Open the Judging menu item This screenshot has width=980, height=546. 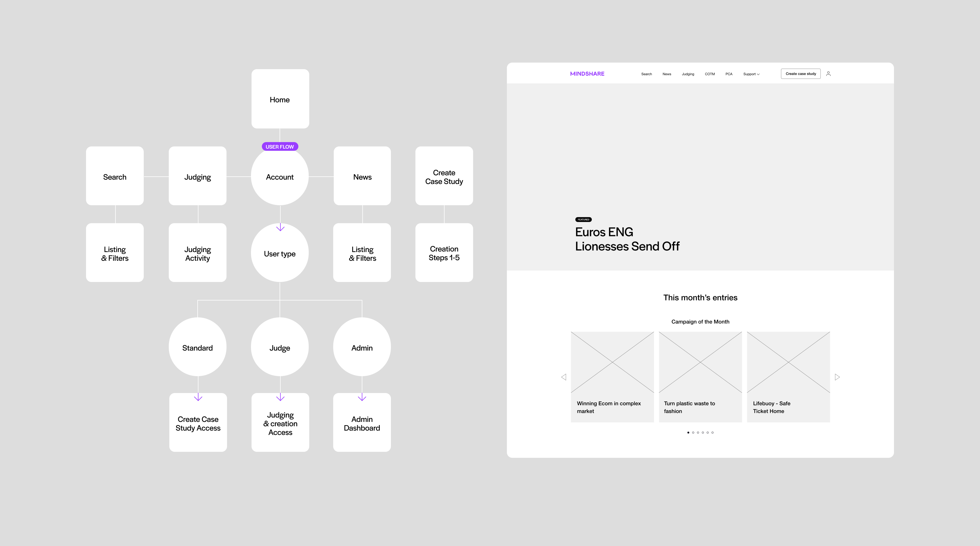point(688,74)
